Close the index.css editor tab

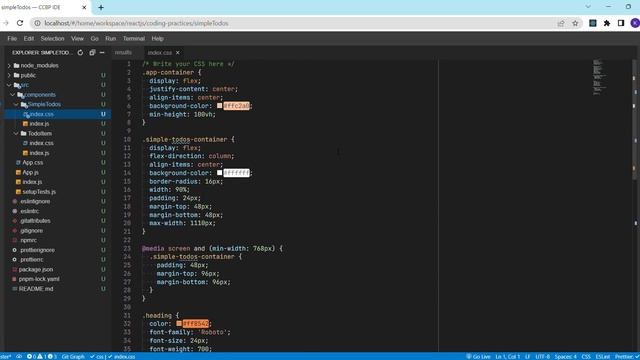[x=178, y=53]
